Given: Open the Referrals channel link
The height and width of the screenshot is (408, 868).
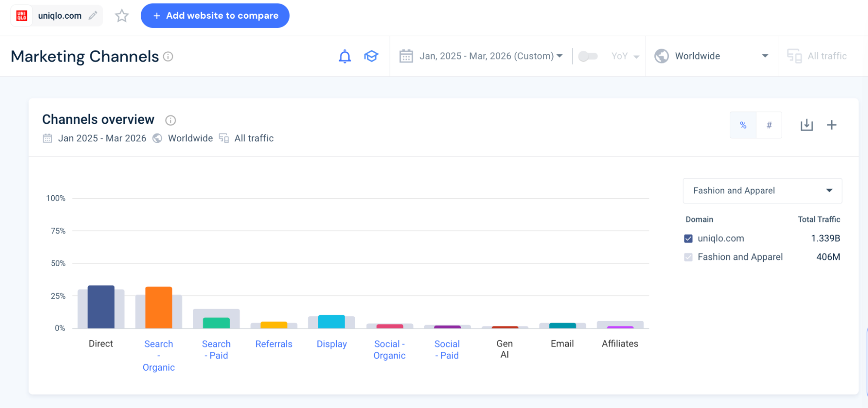Looking at the screenshot, I should [x=274, y=344].
